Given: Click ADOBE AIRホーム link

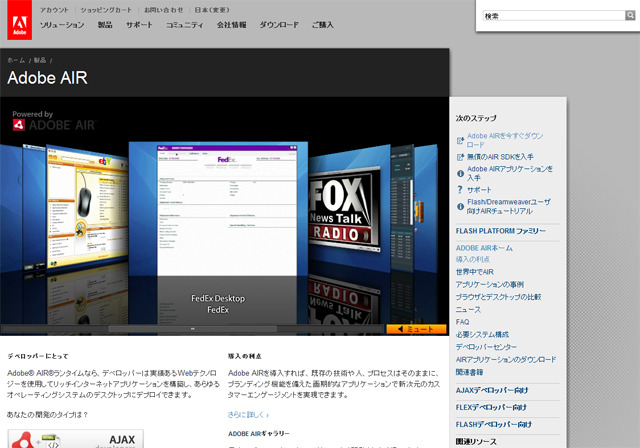Looking at the screenshot, I should 484,248.
